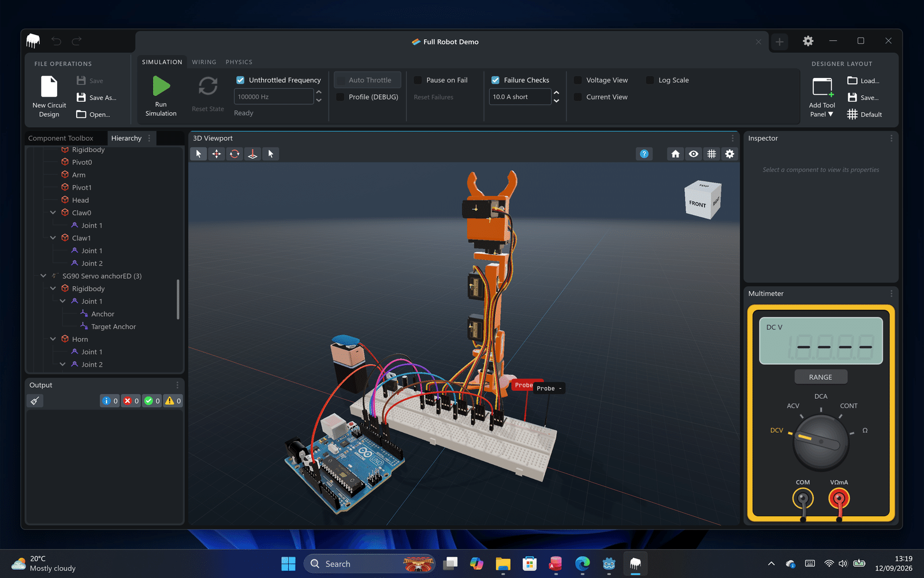Run the simulation with the green play icon
The width and height of the screenshot is (924, 578).
(161, 86)
